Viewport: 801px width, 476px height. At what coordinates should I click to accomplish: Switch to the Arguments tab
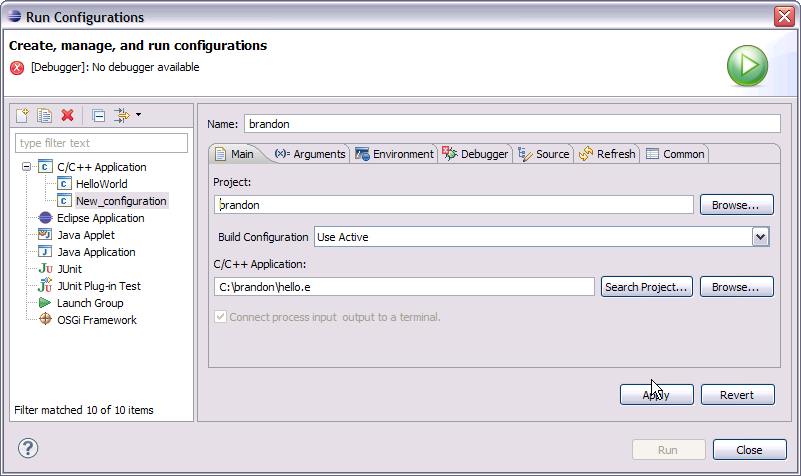point(310,154)
